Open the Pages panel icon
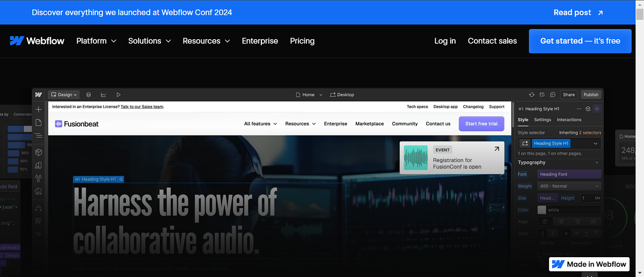The image size is (644, 277). pos(39,123)
